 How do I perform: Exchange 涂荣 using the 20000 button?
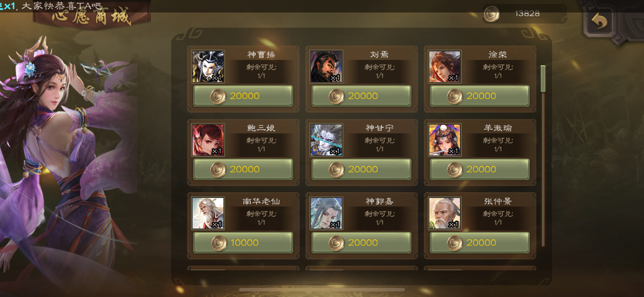[480, 96]
